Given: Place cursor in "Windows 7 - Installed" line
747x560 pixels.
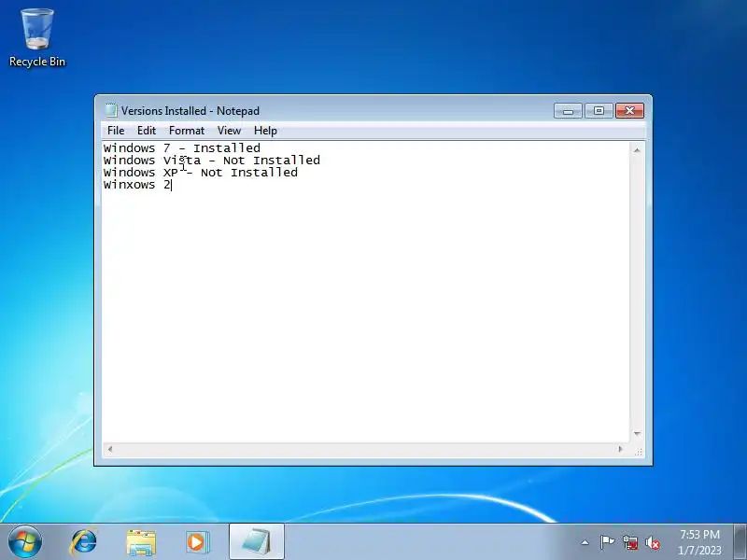Looking at the screenshot, I should pyautogui.click(x=181, y=148).
